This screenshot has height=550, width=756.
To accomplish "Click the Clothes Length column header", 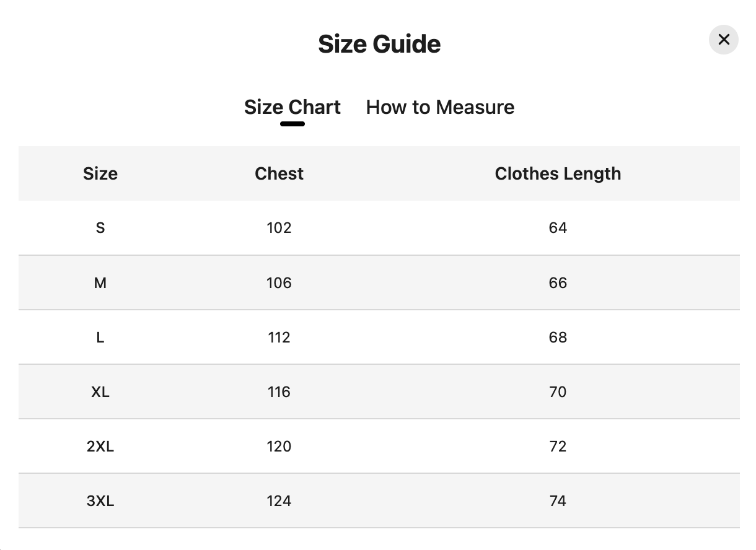I will click(x=558, y=173).
